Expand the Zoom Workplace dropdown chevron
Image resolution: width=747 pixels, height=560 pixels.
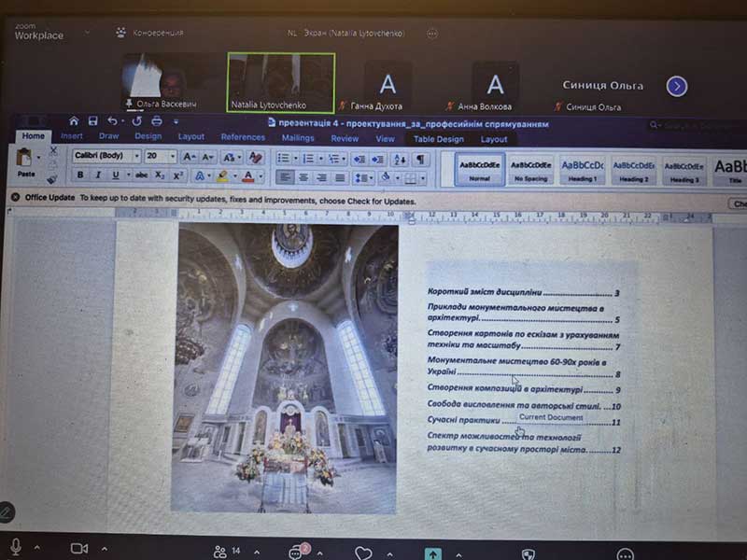click(87, 33)
